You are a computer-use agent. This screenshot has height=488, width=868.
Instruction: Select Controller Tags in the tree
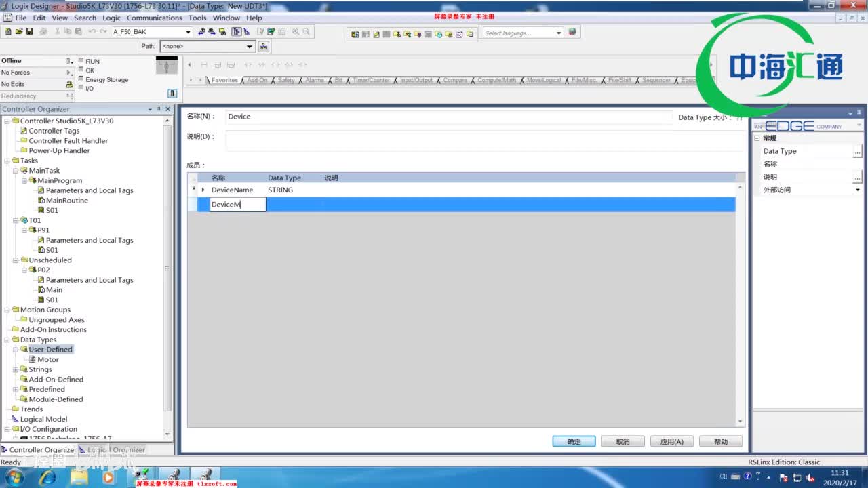[54, 131]
